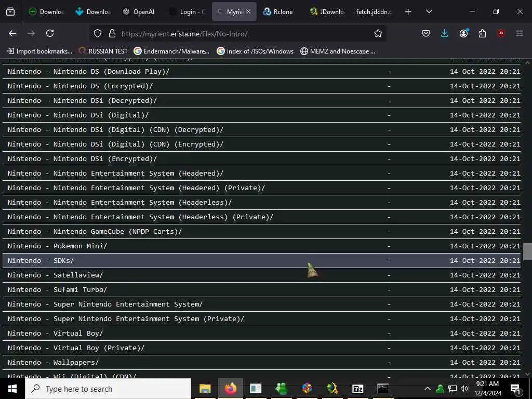532x399 pixels.
Task: Open Super Nintendo Entertainment System/ folder
Action: [105, 304]
